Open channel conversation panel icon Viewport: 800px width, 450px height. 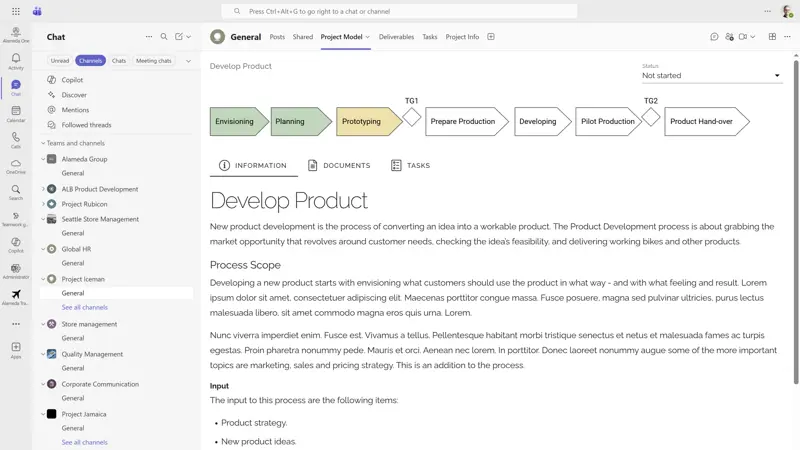pyautogui.click(x=714, y=37)
